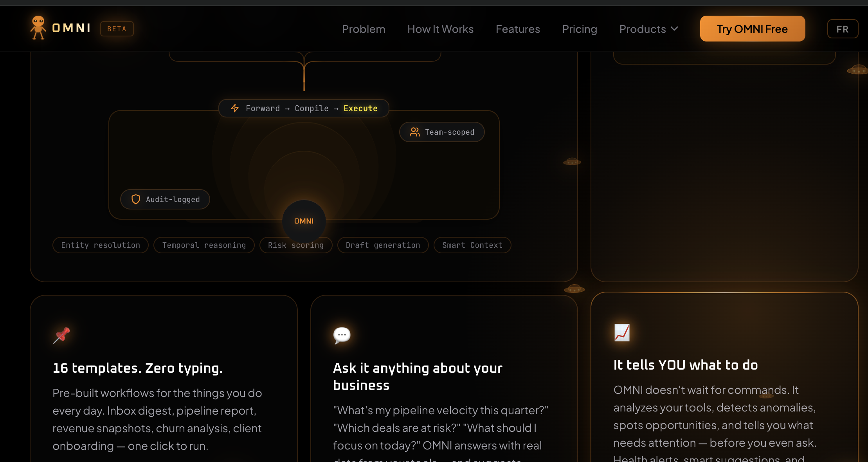Click the speech bubble emoji icon
This screenshot has width=868, height=462.
tap(342, 335)
